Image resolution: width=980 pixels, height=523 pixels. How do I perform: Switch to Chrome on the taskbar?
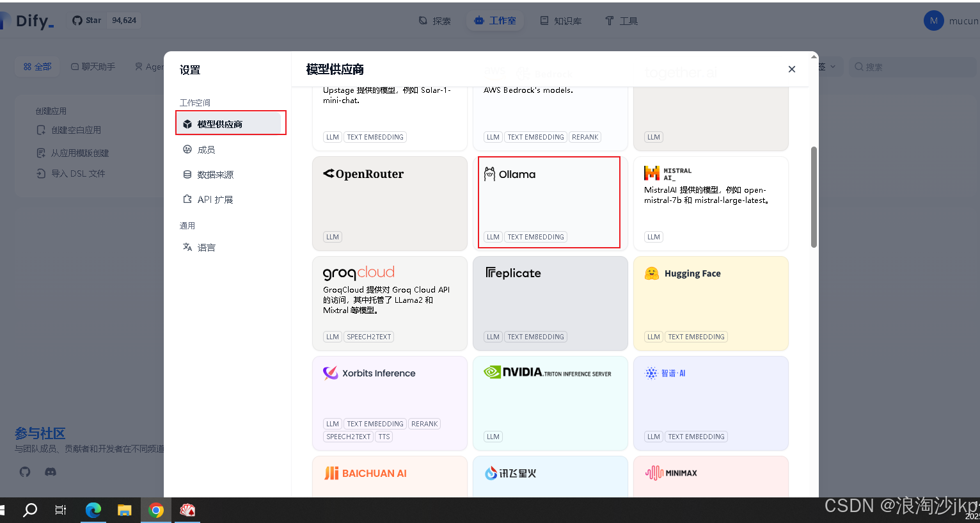point(156,510)
